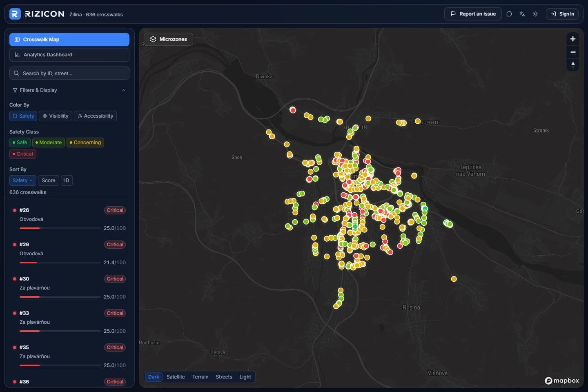Click the Rosina map label

pyautogui.click(x=411, y=307)
